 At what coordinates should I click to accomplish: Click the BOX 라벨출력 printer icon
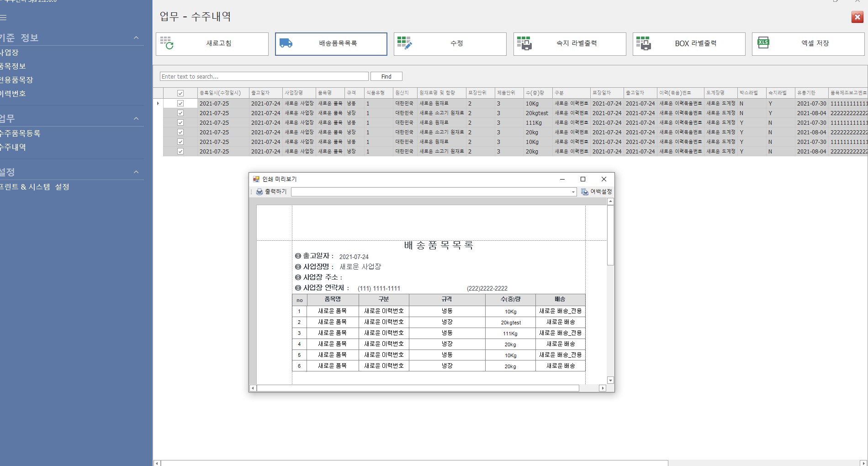click(643, 43)
